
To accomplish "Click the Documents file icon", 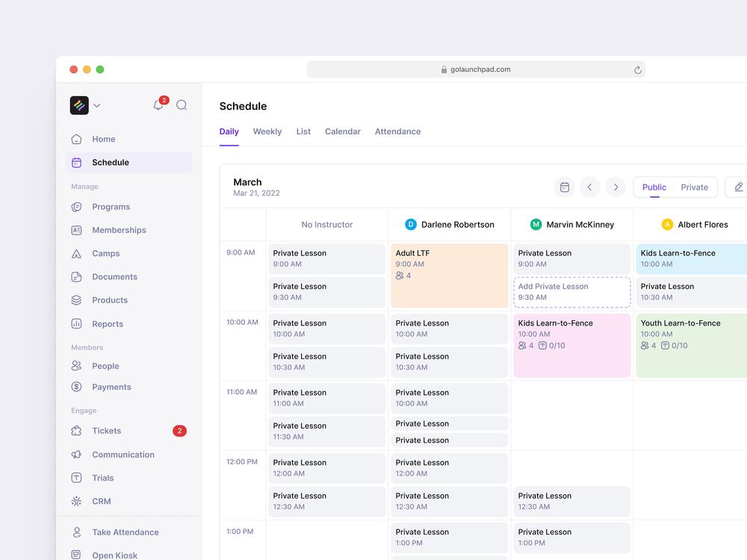I will [x=76, y=277].
